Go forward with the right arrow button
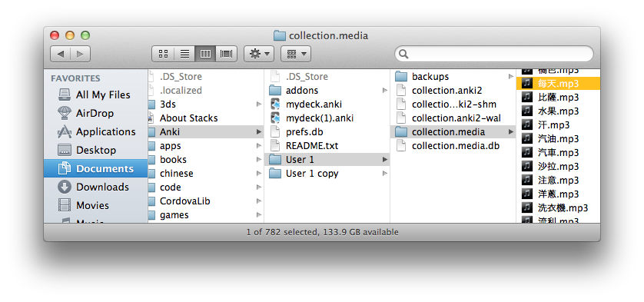 click(80, 54)
